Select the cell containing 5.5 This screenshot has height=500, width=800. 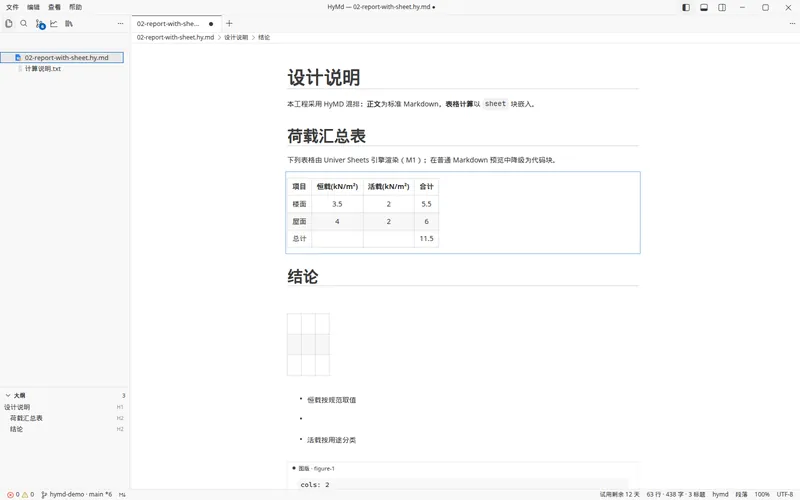click(x=426, y=204)
